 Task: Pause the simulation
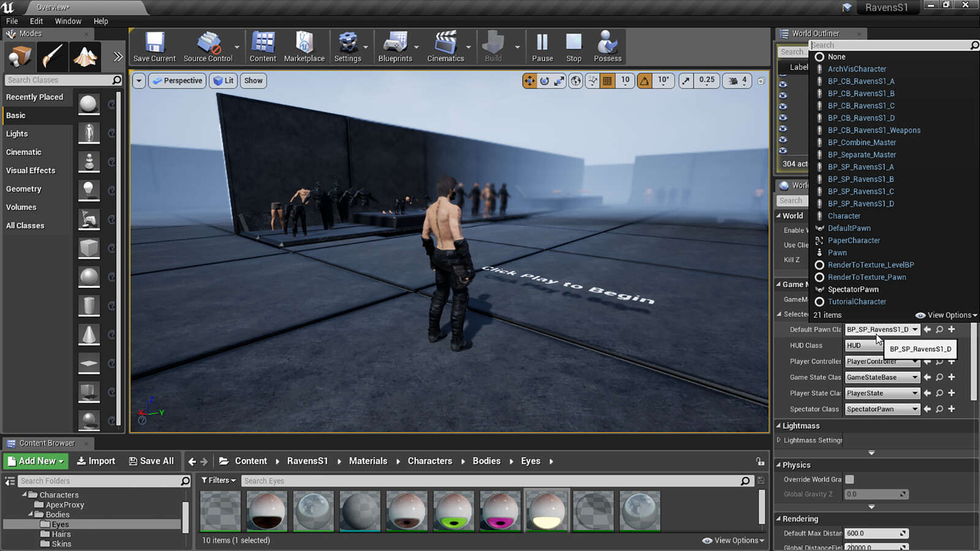pyautogui.click(x=542, y=47)
